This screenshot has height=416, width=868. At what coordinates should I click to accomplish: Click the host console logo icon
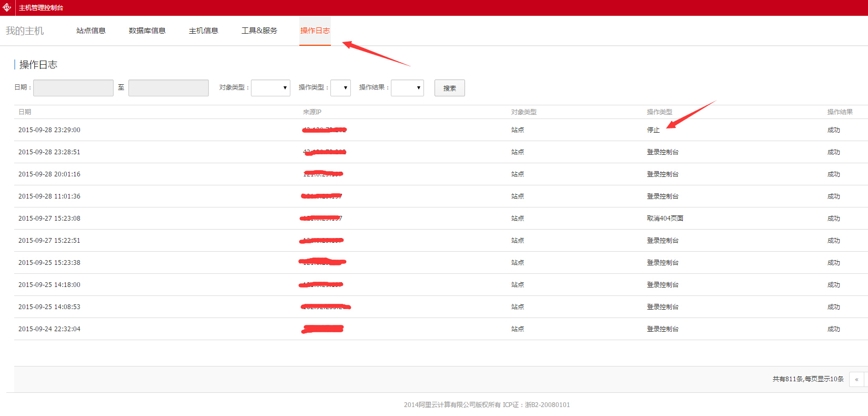[x=7, y=7]
